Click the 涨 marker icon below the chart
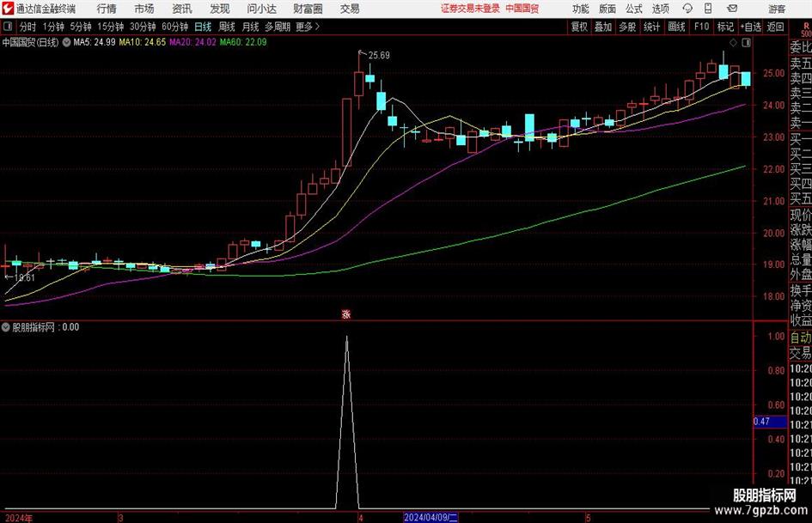Viewport: 812px width, 523px height. click(x=346, y=313)
